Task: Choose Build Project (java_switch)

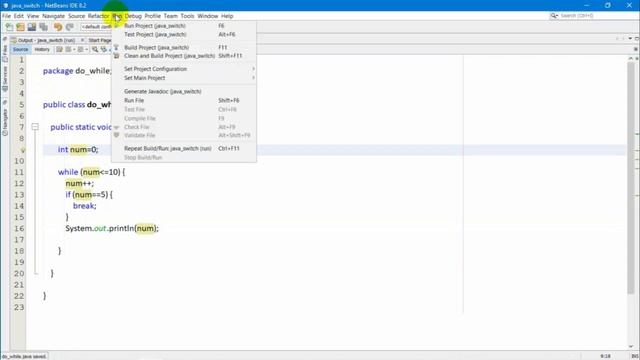Action: 184,47
